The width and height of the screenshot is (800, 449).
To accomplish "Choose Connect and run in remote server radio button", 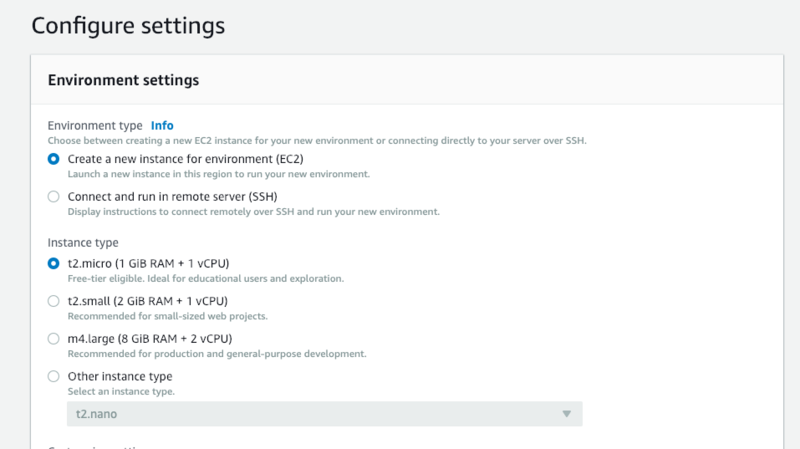I will 54,197.
